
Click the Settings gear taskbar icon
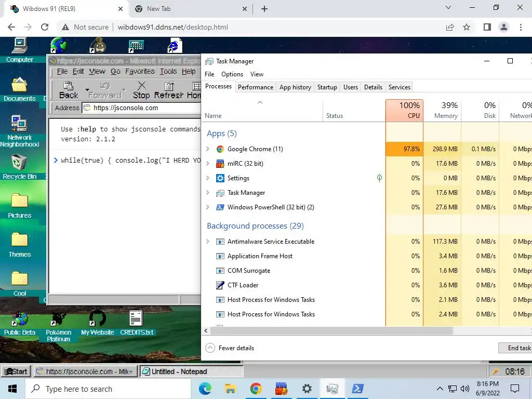[307, 389]
